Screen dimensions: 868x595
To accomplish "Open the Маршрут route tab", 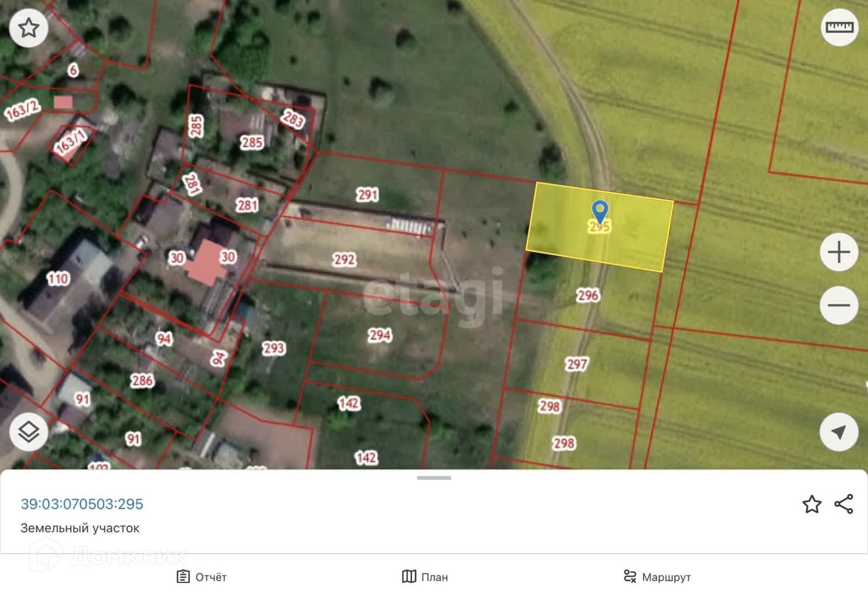I will coord(657,577).
